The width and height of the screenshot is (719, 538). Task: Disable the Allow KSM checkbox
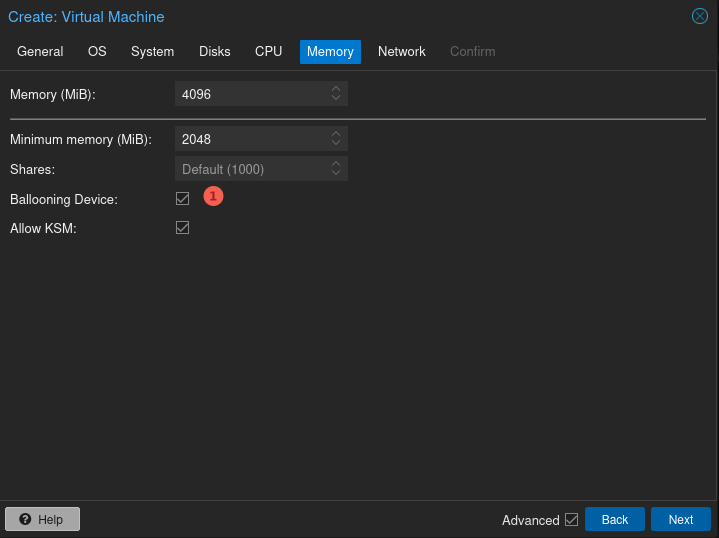tap(182, 228)
